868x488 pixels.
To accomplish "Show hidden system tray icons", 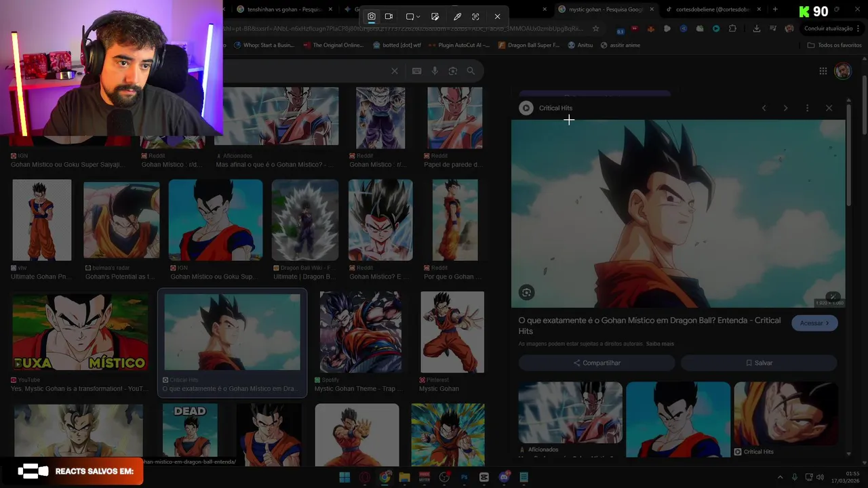I will tap(780, 477).
